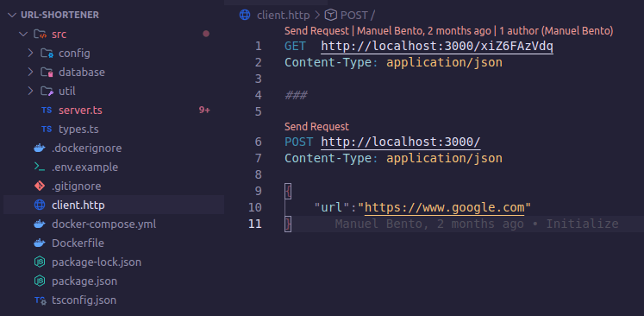Click the Node icon for package-lock.json
The height and width of the screenshot is (316, 644).
(x=40, y=262)
